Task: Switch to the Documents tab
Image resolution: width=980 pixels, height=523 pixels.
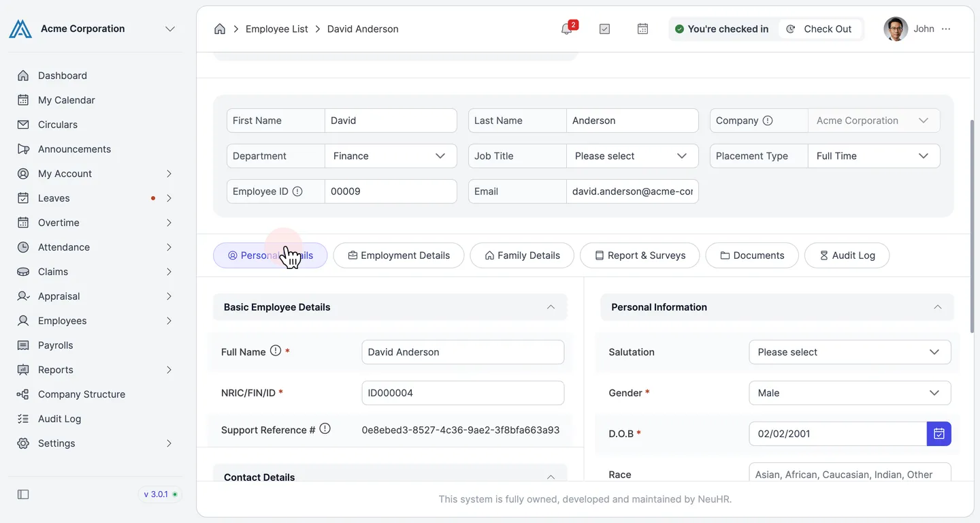Action: (x=752, y=255)
